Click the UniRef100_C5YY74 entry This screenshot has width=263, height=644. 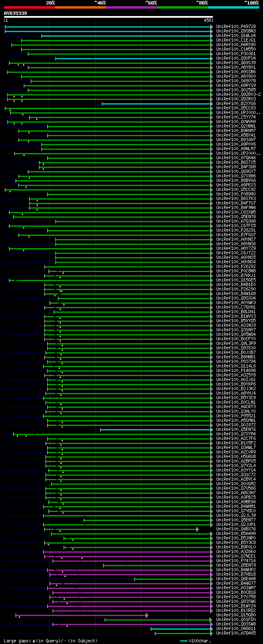[236, 117]
